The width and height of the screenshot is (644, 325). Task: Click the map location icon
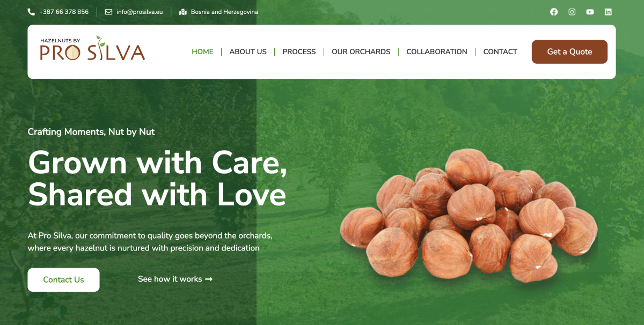(183, 12)
